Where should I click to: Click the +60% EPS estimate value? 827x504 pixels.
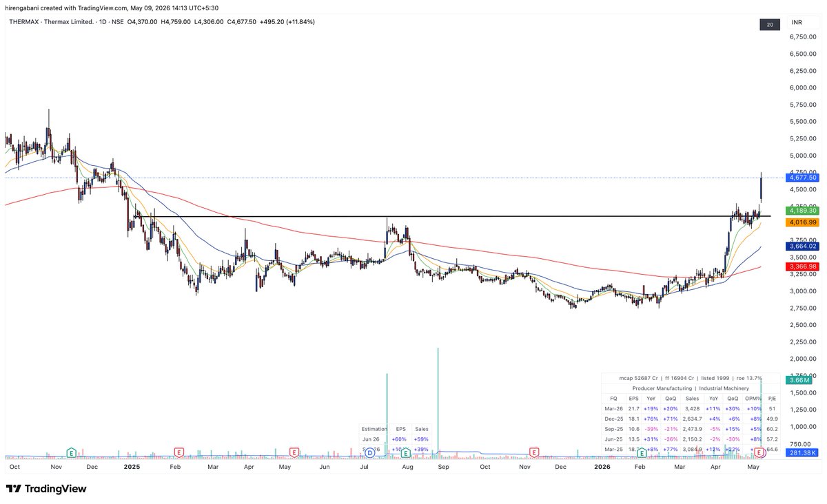[x=398, y=439]
